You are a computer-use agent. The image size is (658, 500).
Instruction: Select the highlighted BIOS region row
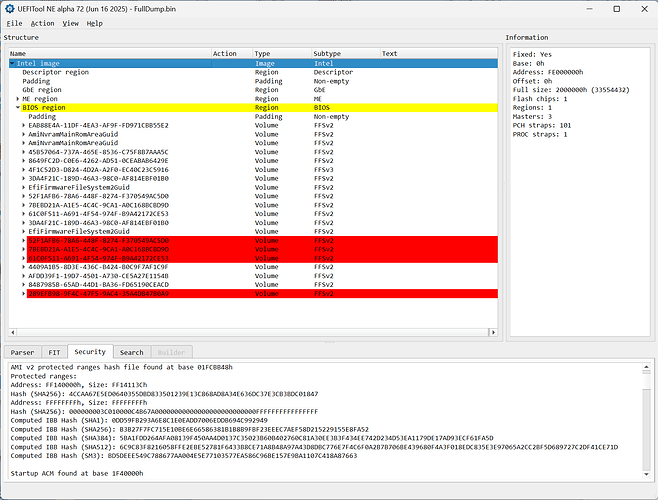click(253, 107)
